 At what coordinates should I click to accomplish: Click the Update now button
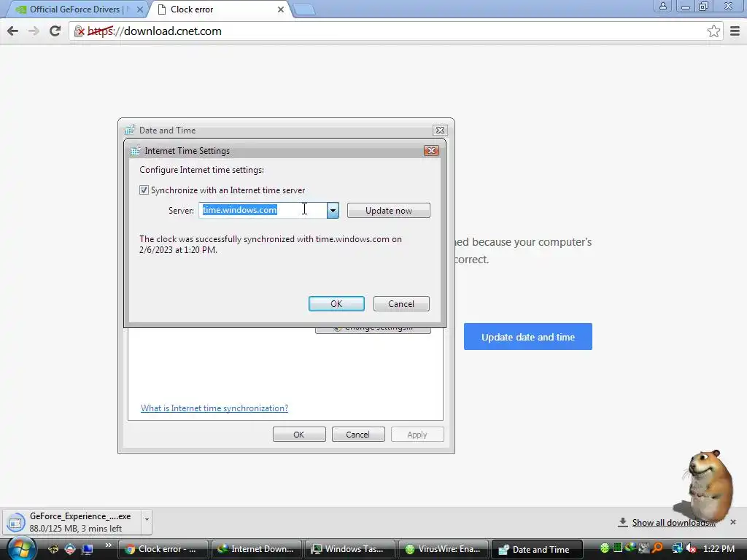pyautogui.click(x=388, y=211)
